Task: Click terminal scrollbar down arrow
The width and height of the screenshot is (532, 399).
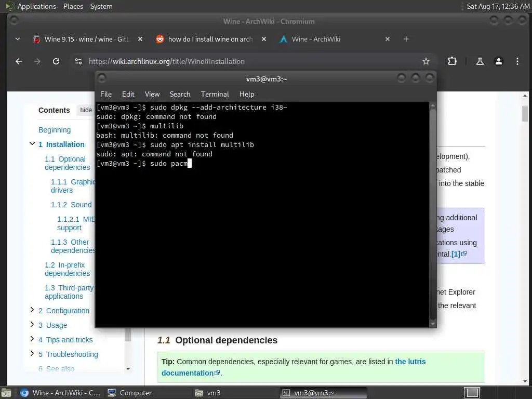Action: click(x=433, y=324)
